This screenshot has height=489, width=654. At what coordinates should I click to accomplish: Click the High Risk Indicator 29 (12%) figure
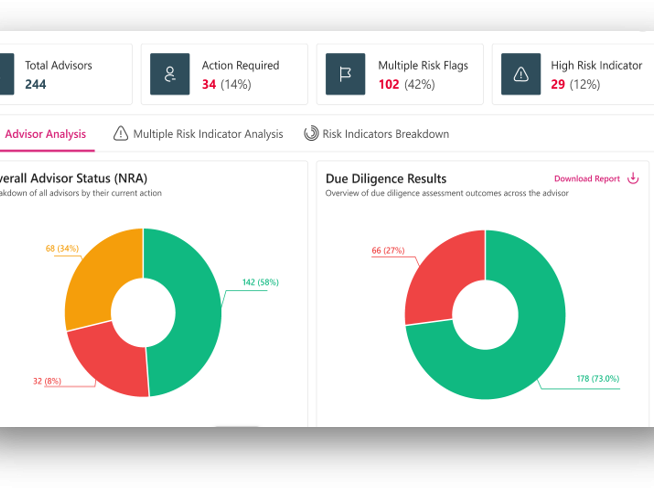(575, 85)
